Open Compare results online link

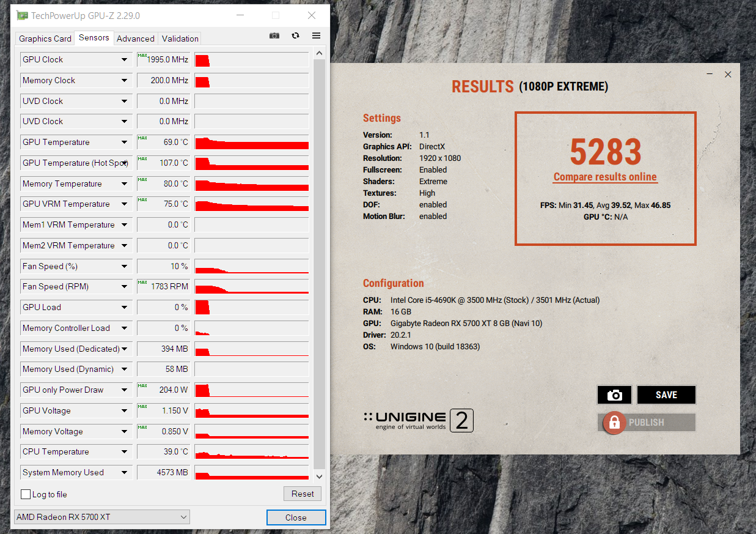pos(605,177)
